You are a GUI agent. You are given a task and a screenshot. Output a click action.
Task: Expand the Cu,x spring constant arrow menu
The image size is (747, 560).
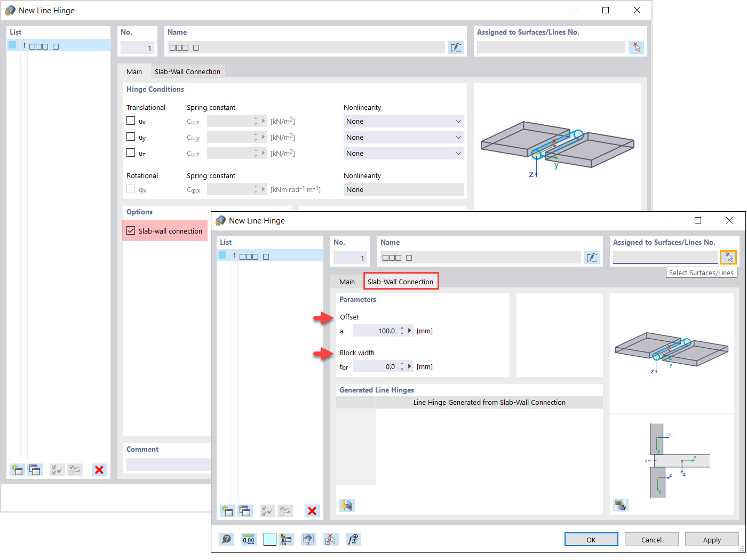[264, 121]
